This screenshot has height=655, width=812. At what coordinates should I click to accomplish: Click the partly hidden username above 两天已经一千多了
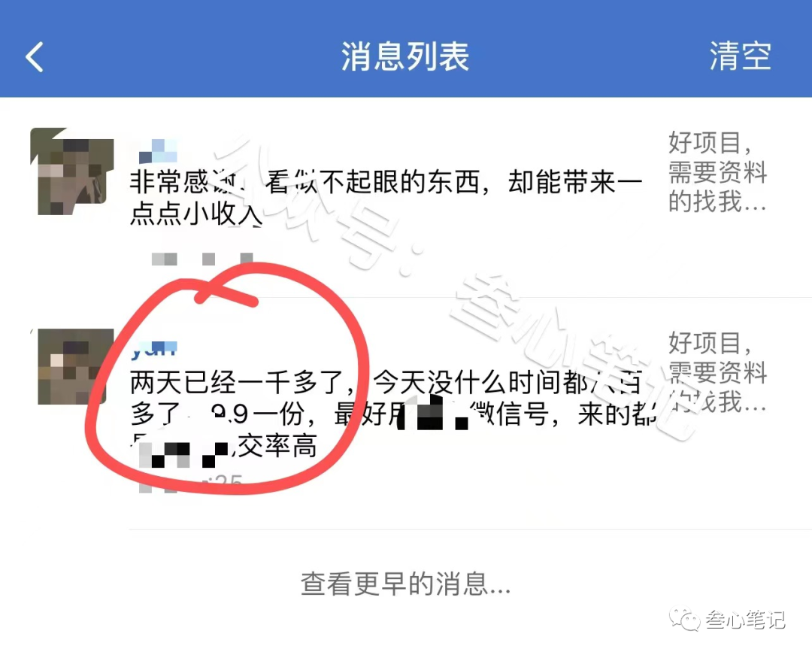(x=154, y=350)
